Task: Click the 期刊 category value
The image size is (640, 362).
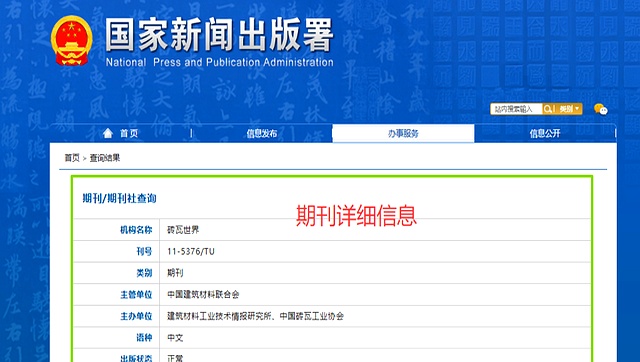Action: click(175, 273)
